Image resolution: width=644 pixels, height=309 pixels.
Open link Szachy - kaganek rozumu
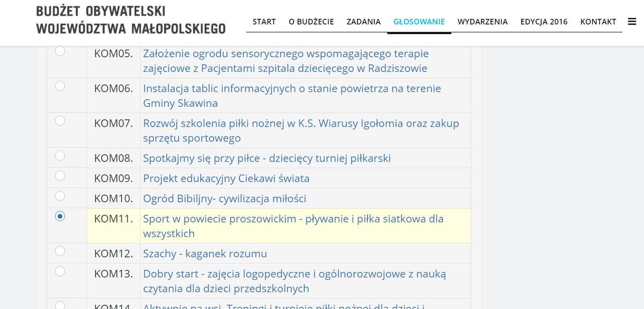coord(205,254)
